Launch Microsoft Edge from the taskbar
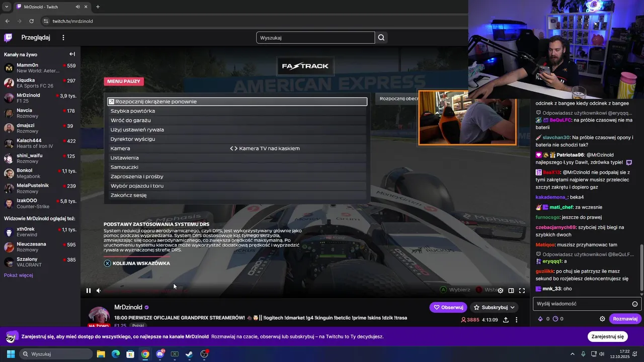 116,354
